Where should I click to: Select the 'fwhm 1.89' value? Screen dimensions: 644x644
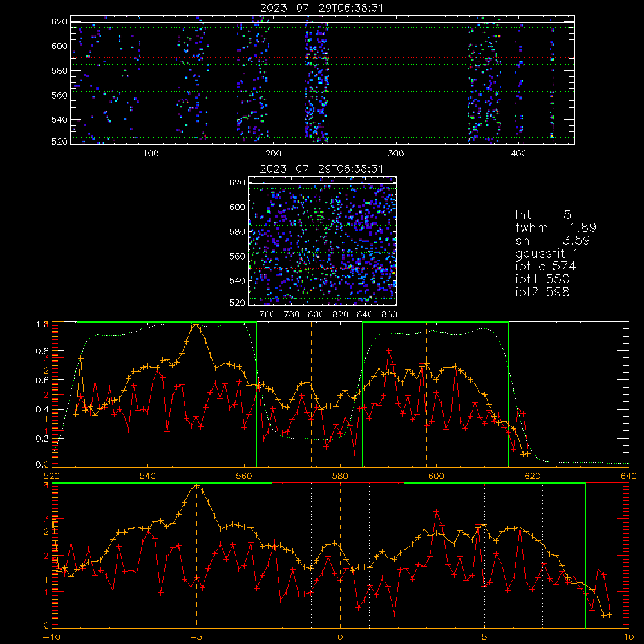coord(556,227)
